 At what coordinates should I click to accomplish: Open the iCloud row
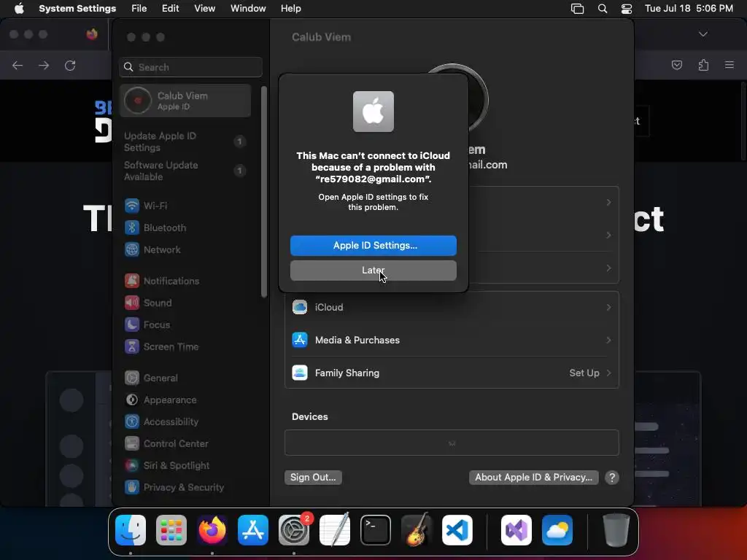452,307
